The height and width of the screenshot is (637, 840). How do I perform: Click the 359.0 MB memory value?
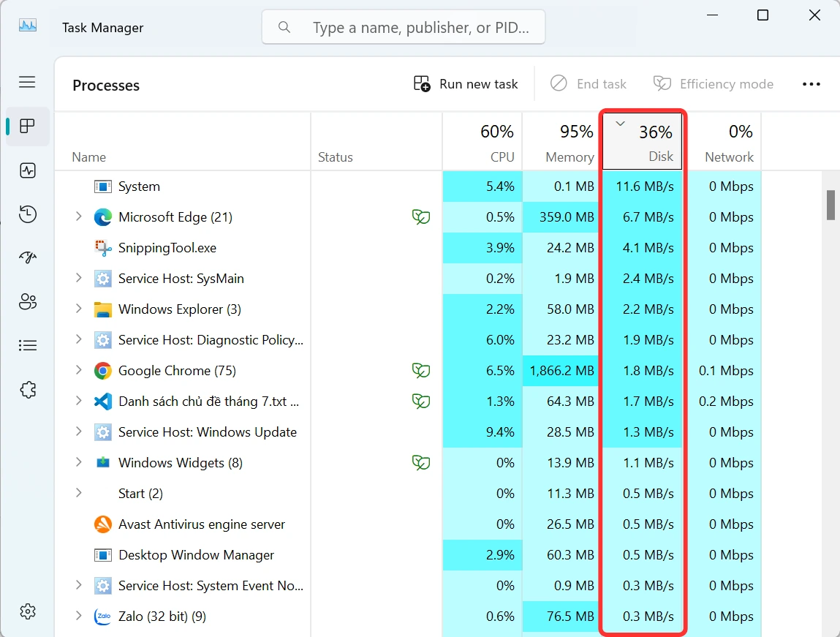point(567,217)
